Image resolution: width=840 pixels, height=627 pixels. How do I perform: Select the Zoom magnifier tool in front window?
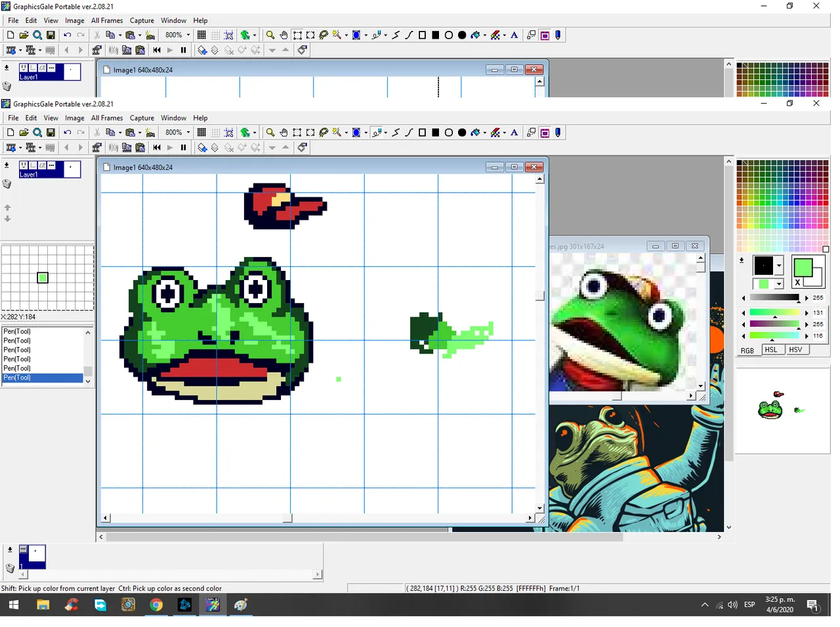[x=270, y=132]
